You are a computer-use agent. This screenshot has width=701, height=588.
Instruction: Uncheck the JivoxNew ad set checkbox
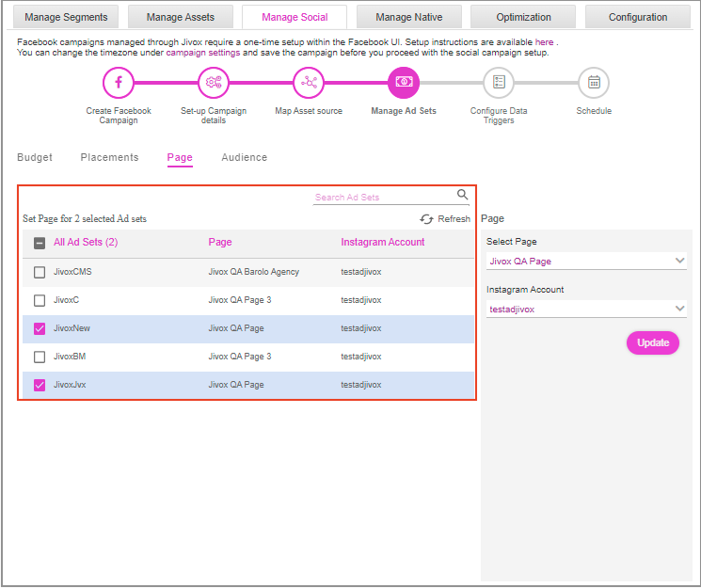[40, 328]
